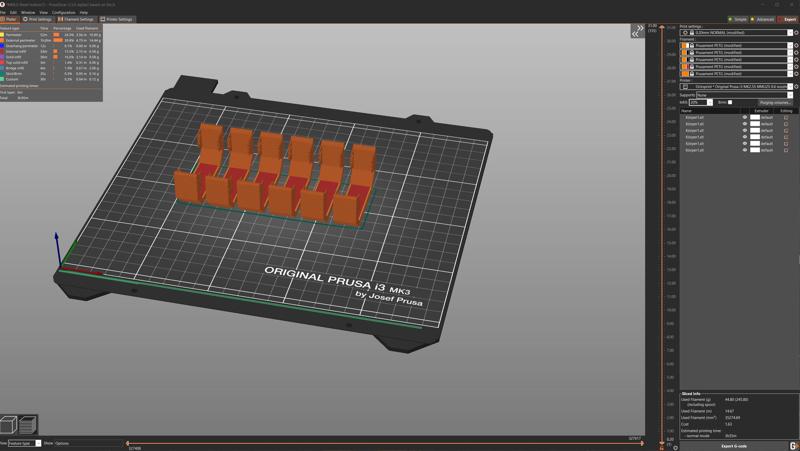The width and height of the screenshot is (800, 451).
Task: Click the cog icon beside the printer preset
Action: (x=796, y=87)
